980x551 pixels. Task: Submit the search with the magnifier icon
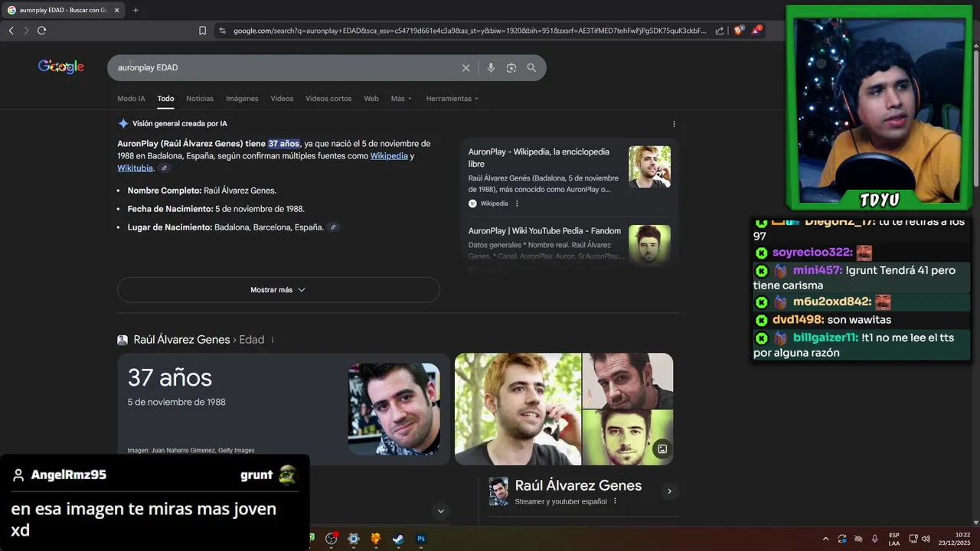click(x=531, y=67)
